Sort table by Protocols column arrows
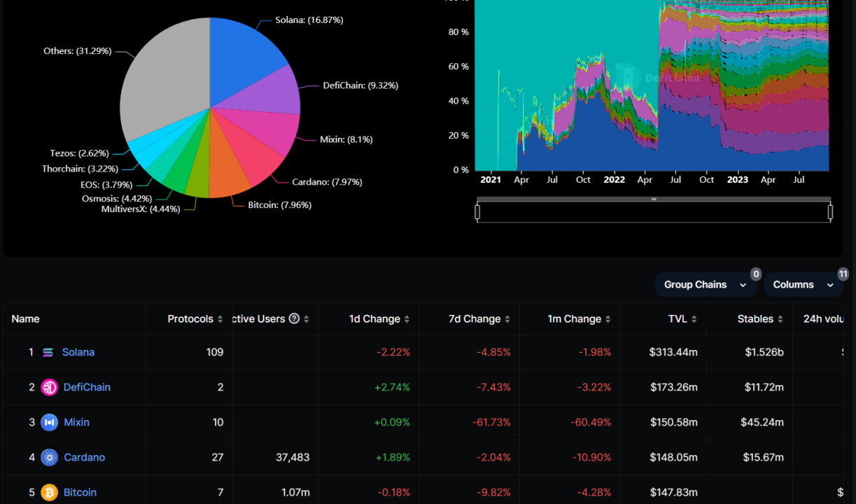The image size is (856, 504). click(220, 319)
